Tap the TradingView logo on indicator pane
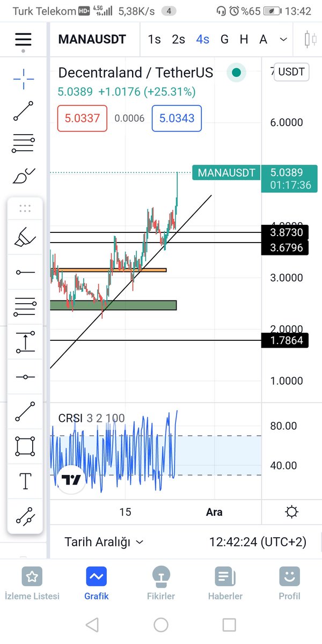 (71, 479)
